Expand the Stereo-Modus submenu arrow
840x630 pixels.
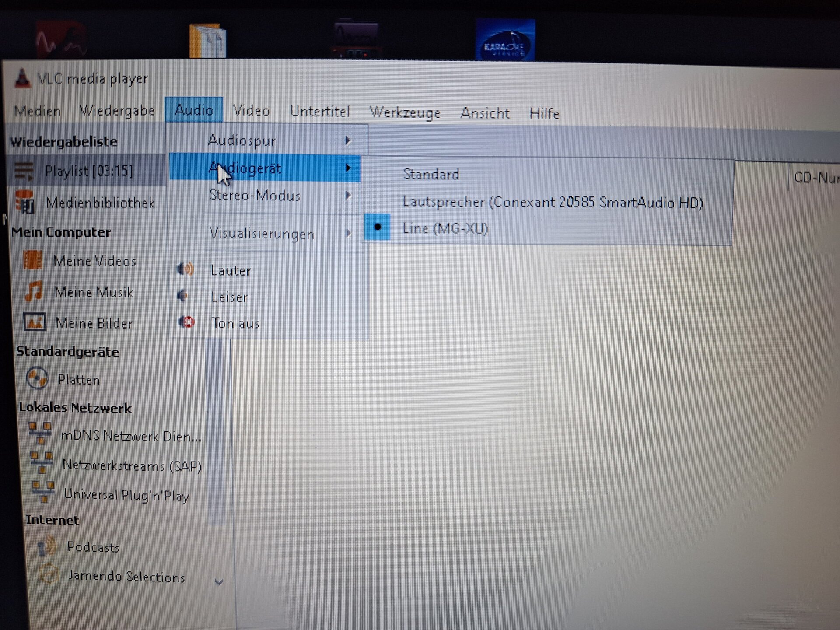[348, 195]
